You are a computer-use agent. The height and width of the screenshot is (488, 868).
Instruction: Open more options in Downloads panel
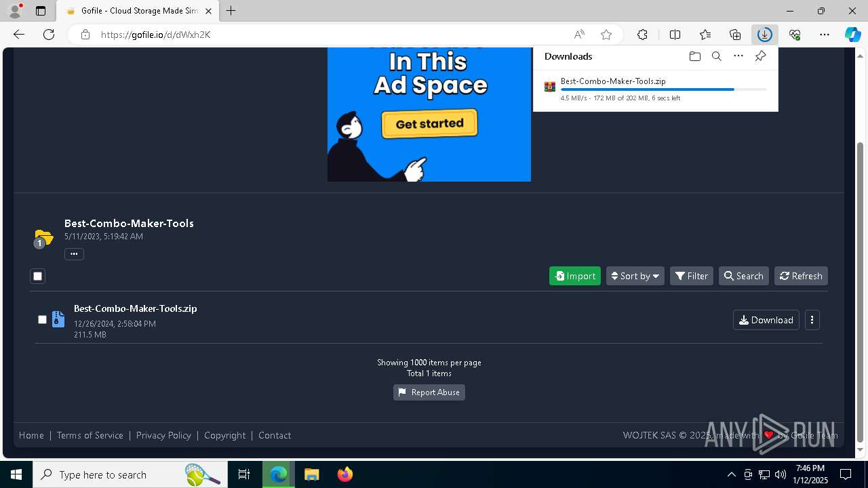point(738,56)
